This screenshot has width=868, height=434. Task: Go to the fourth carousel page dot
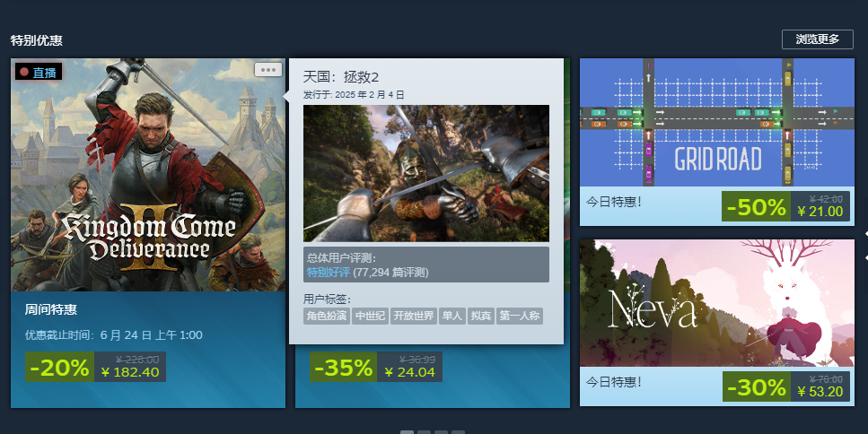pyautogui.click(x=458, y=432)
